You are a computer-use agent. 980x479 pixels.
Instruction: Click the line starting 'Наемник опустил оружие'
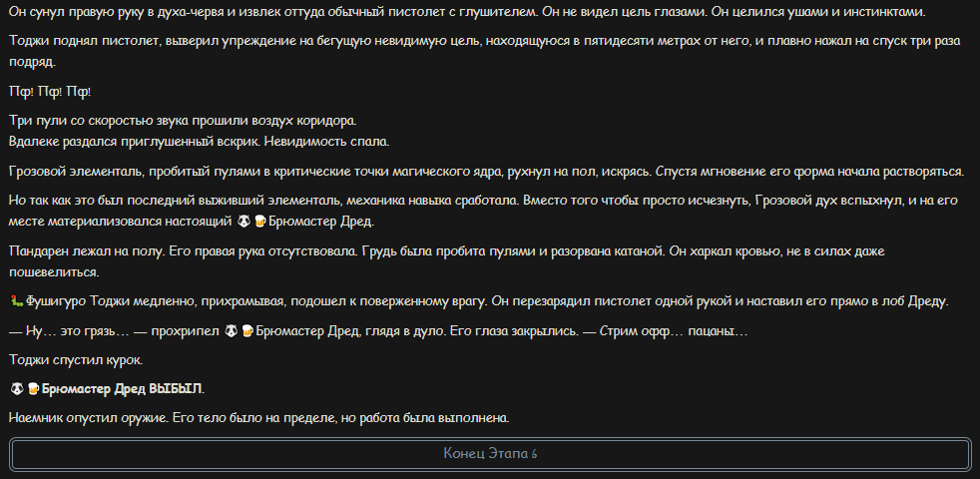click(259, 418)
